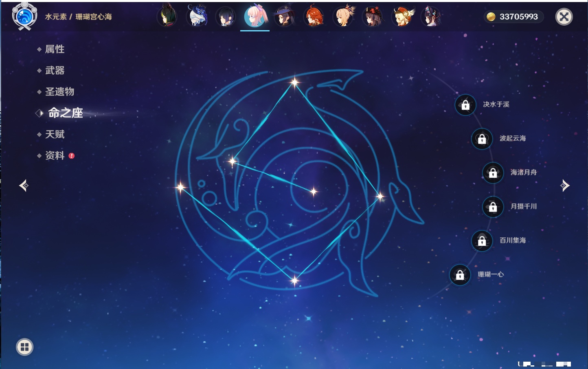Select the 命之座 constellation menu
This screenshot has width=588, height=369.
(x=65, y=113)
